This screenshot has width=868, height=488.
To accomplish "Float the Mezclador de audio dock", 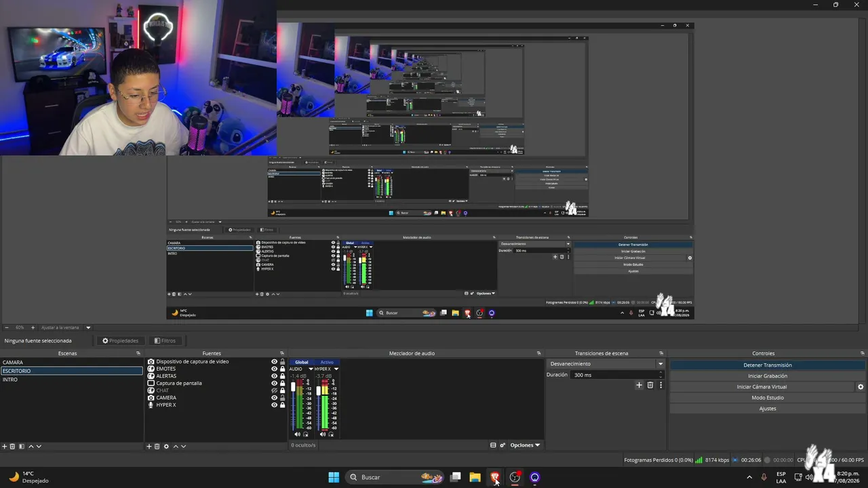I will coord(539,353).
